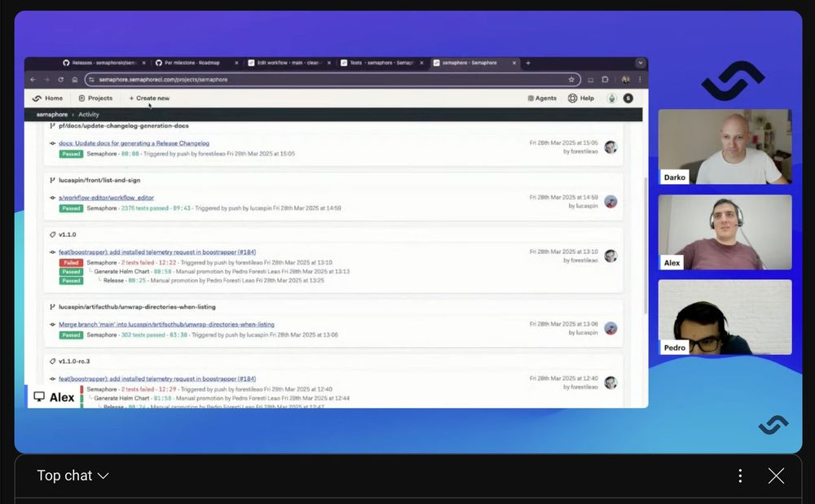Screen dimensions: 815x504
Task: Close the Tests semaphore tab
Action: [421, 63]
